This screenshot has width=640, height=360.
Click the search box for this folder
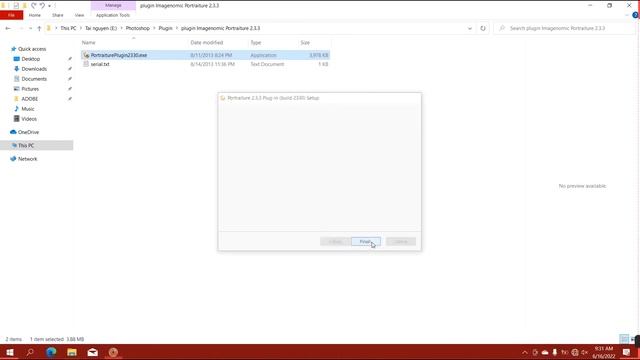pos(564,28)
